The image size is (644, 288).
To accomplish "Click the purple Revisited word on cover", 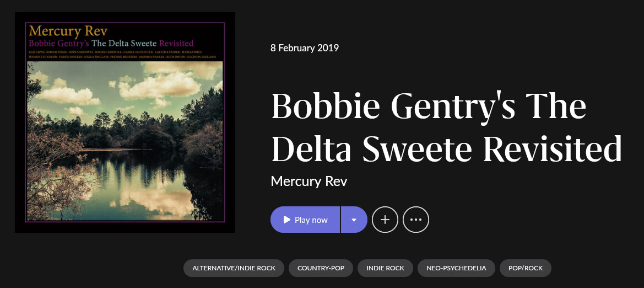I will [176, 43].
